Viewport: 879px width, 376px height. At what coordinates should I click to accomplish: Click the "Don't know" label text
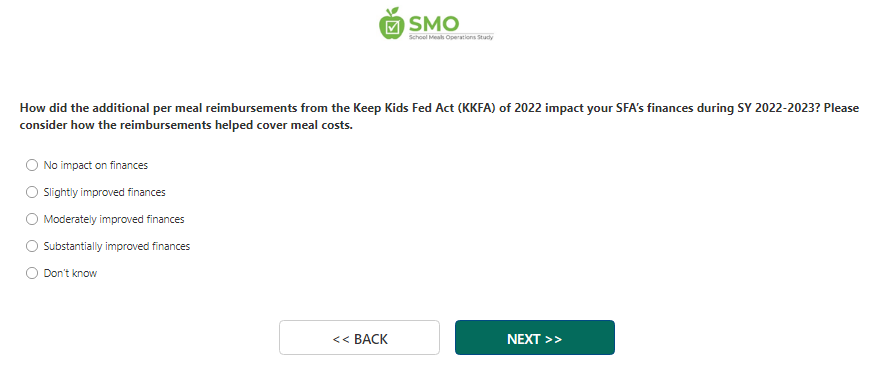point(70,273)
